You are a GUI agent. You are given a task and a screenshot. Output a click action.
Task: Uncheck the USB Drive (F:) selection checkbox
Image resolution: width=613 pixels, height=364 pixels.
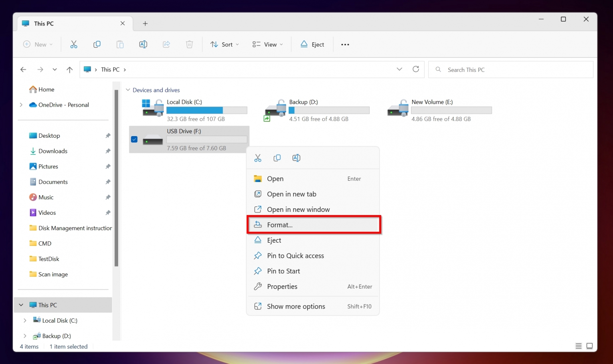pos(134,139)
